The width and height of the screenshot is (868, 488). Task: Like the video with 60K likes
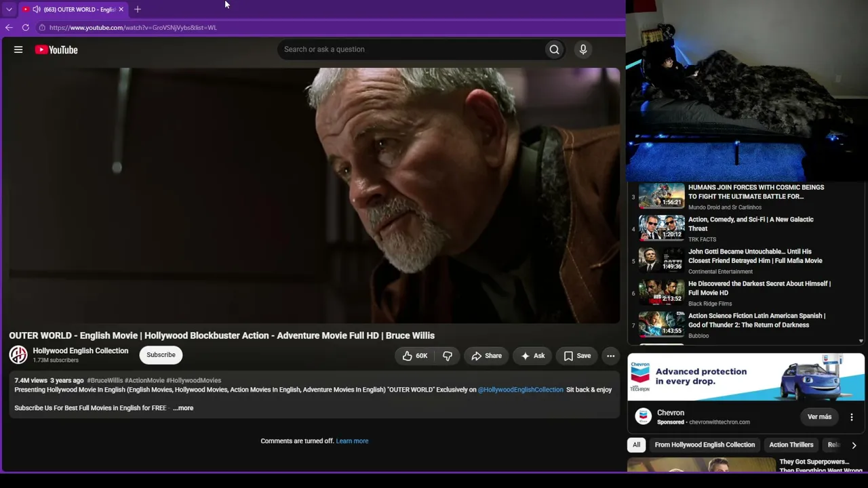415,356
